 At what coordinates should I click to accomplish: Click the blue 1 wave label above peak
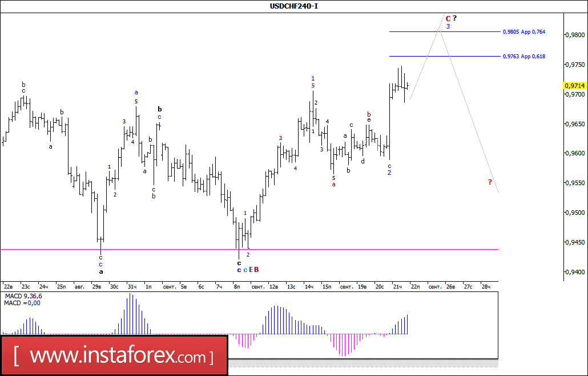tap(313, 79)
